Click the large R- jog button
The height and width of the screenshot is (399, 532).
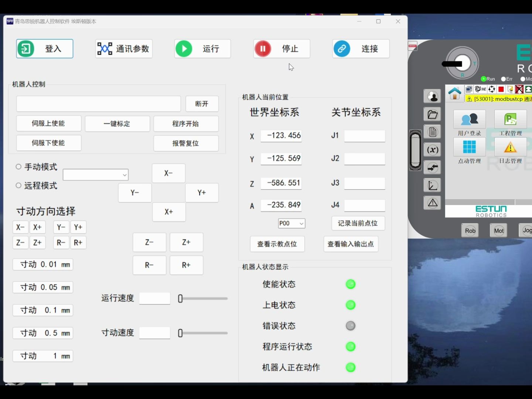149,265
